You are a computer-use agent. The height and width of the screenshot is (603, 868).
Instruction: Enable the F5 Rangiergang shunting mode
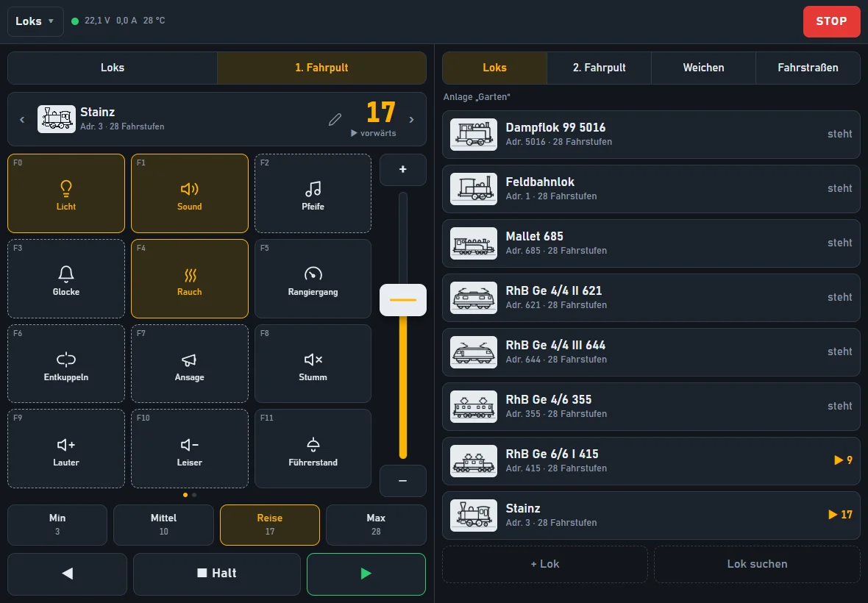(x=313, y=279)
